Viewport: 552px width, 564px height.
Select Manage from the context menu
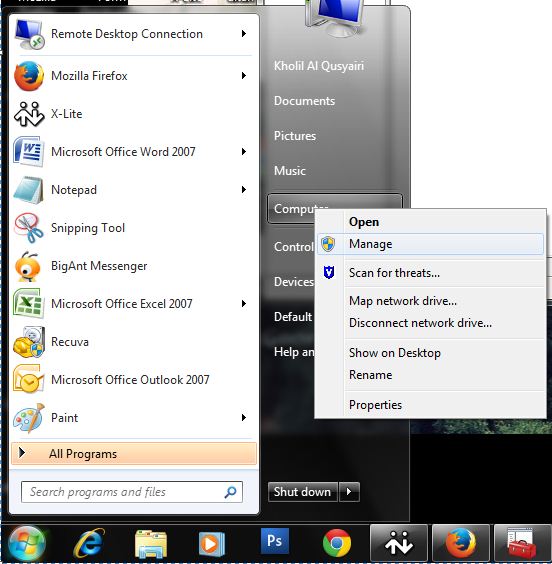tap(430, 244)
